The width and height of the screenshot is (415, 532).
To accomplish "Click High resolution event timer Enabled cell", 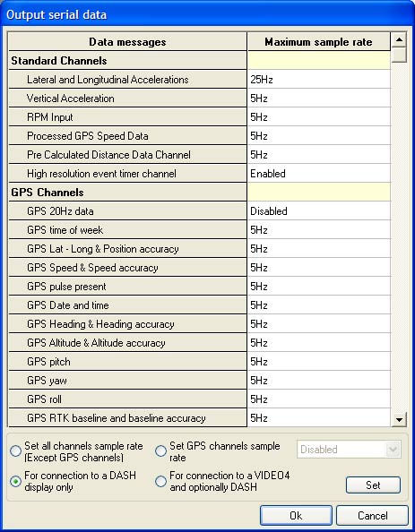I will pos(319,174).
